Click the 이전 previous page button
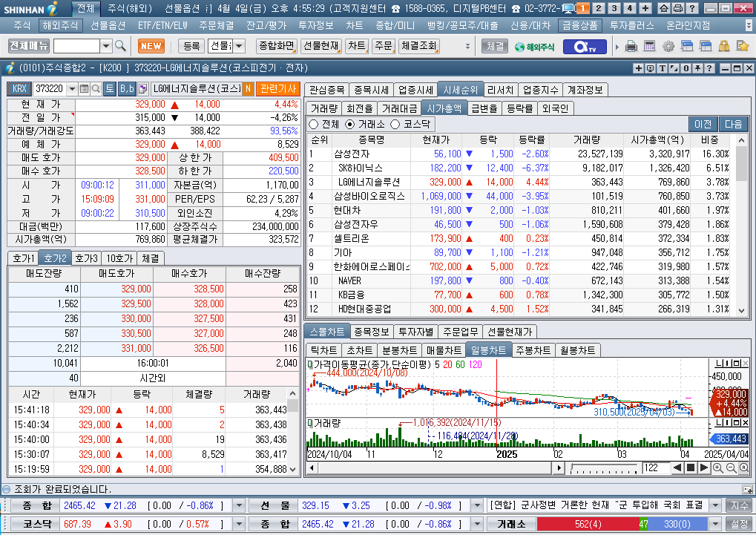This screenshot has width=756, height=535. tap(703, 125)
